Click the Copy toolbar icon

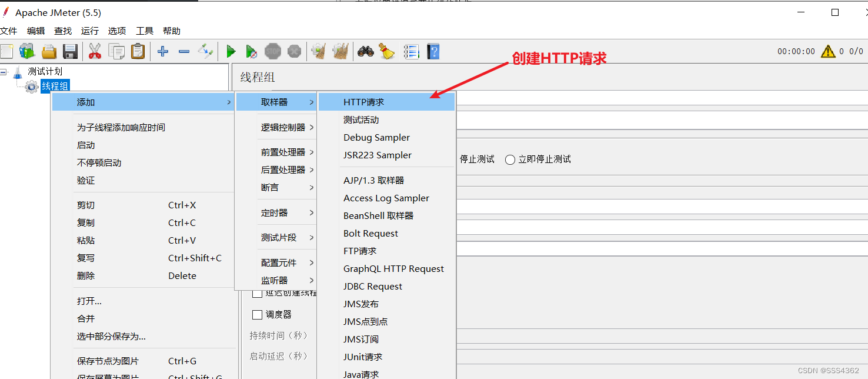[116, 52]
